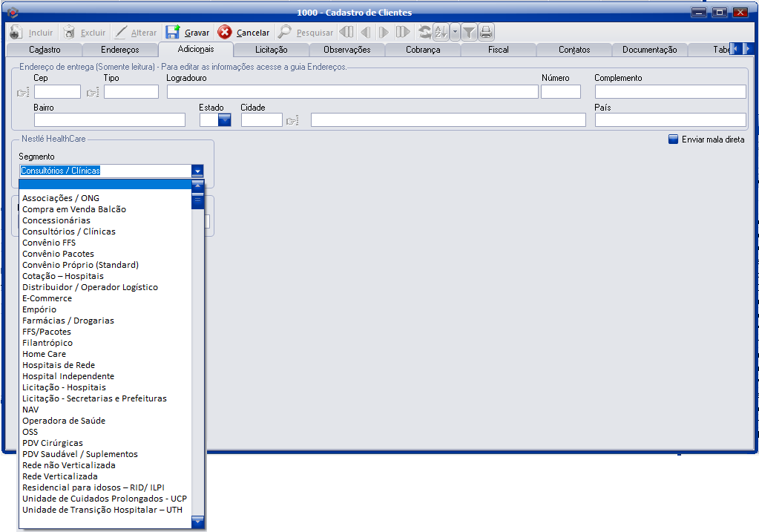The width and height of the screenshot is (759, 532).
Task: Switch to the Licitação tab
Action: [271, 50]
